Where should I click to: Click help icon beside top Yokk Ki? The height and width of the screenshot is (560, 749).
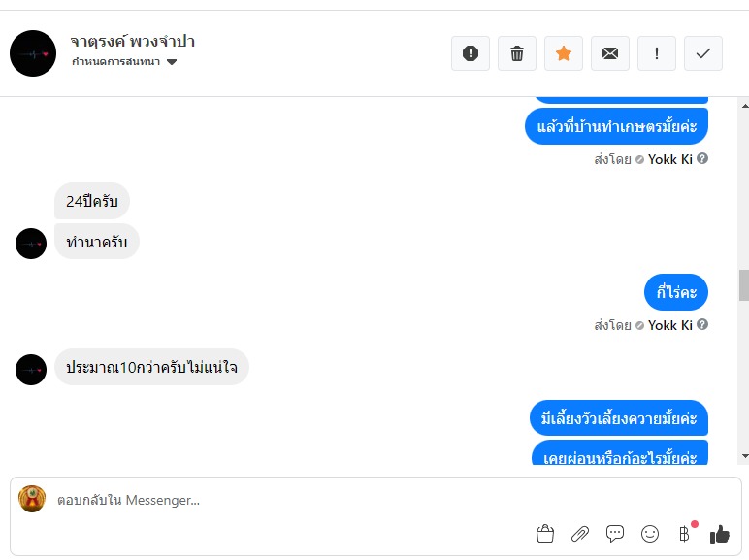(x=702, y=158)
